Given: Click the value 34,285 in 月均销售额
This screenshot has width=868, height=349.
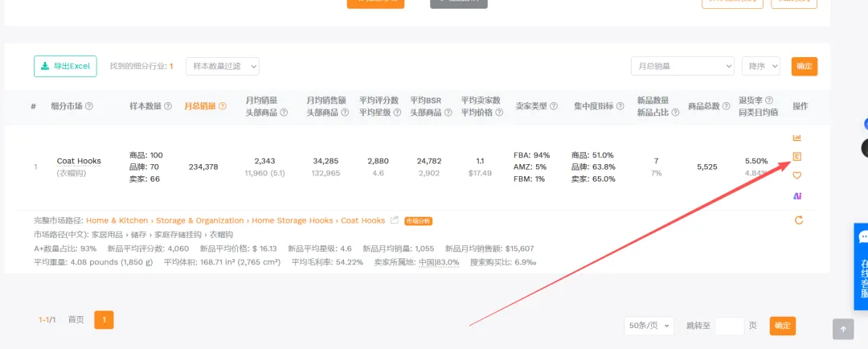Looking at the screenshot, I should (325, 161).
